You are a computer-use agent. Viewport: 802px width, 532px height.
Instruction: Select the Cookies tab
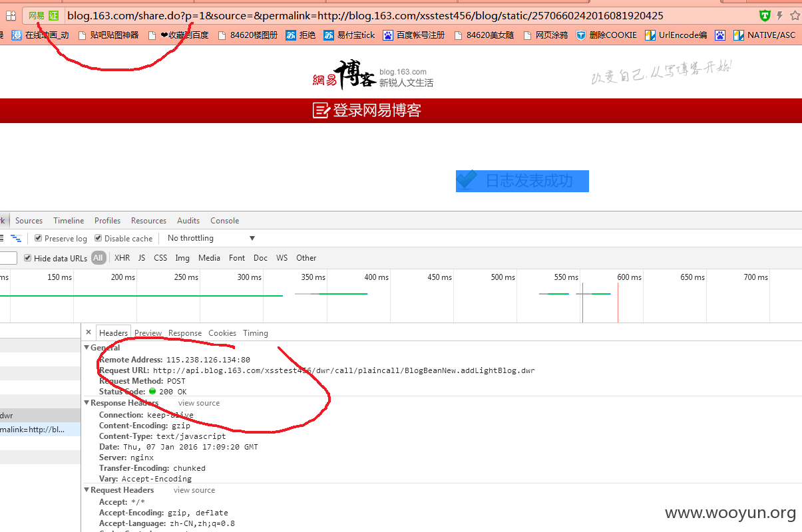point(222,333)
